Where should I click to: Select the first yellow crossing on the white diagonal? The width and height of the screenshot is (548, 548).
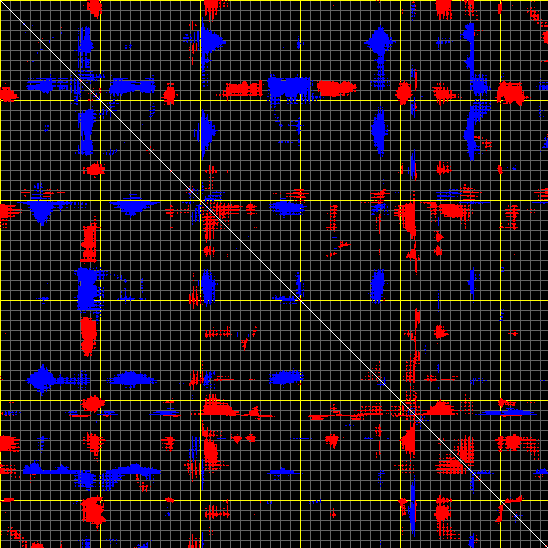pos(100,100)
